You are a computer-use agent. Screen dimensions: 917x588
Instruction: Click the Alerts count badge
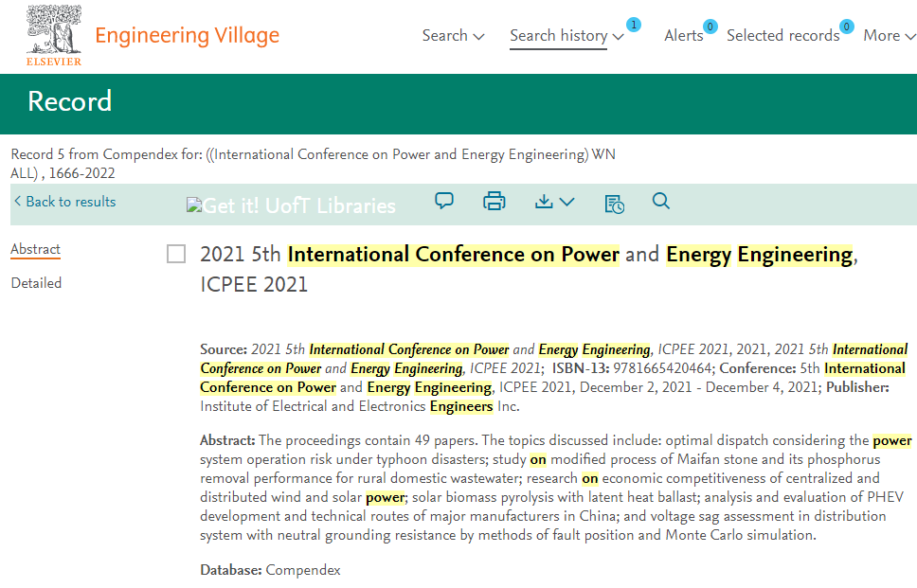click(x=710, y=26)
